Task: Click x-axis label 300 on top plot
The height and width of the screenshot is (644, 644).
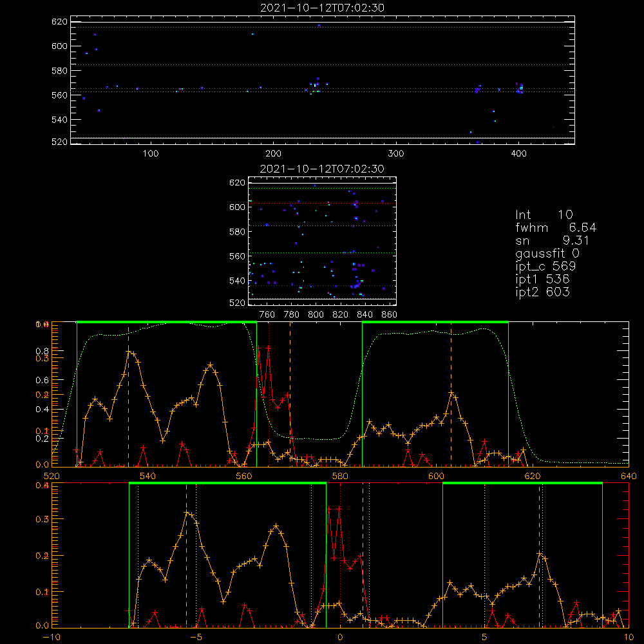Action: click(x=396, y=154)
